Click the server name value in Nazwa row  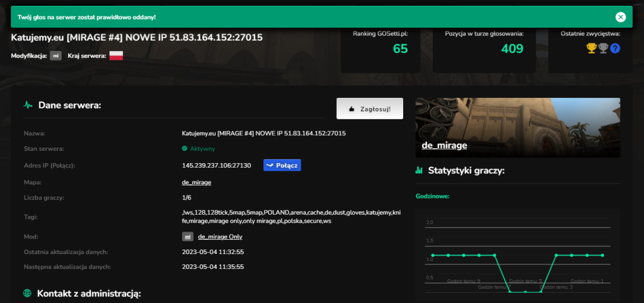pos(263,133)
